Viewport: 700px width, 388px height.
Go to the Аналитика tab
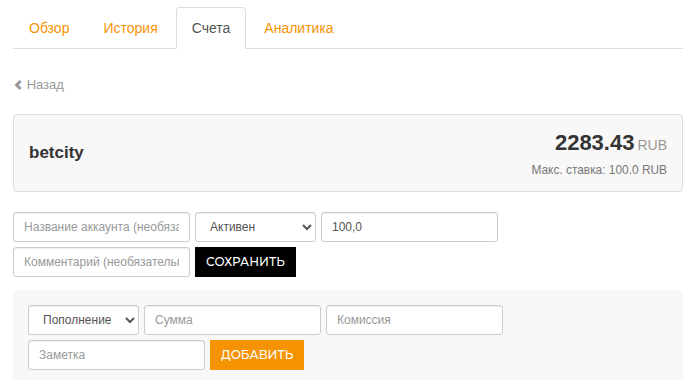(x=299, y=28)
